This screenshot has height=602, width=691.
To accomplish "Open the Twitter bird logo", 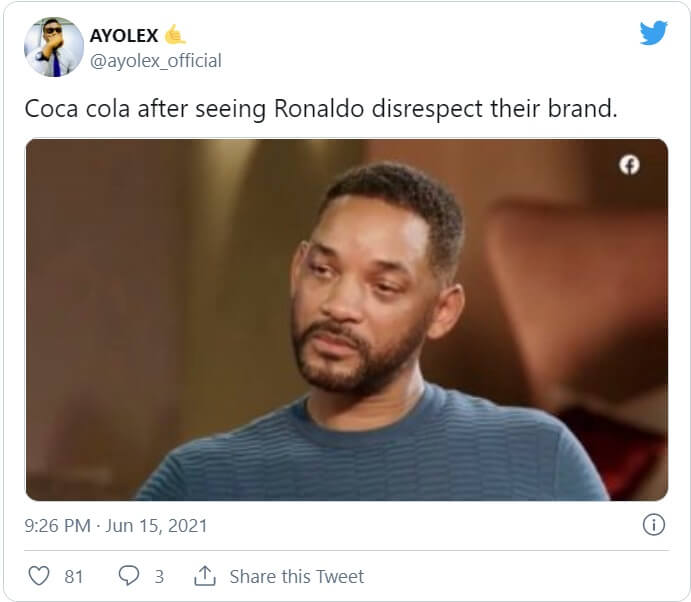I will pos(653,34).
